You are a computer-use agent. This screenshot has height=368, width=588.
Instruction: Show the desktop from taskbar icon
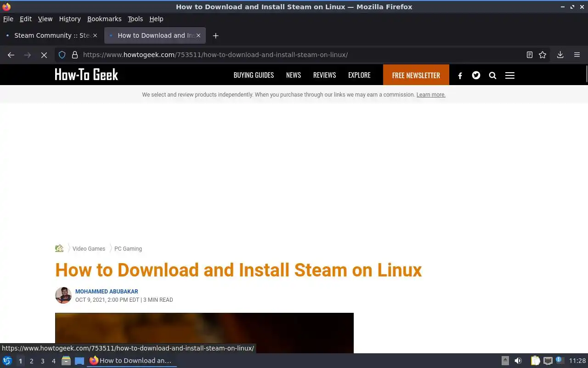point(79,361)
